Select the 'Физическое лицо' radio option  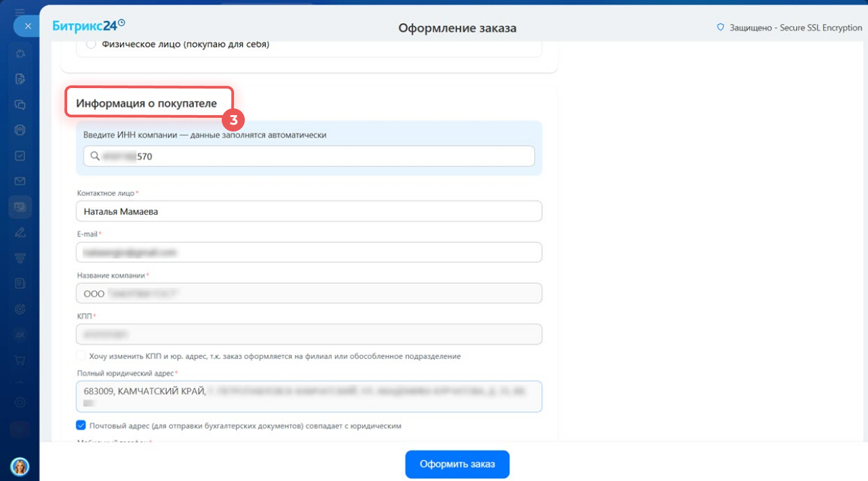click(92, 45)
